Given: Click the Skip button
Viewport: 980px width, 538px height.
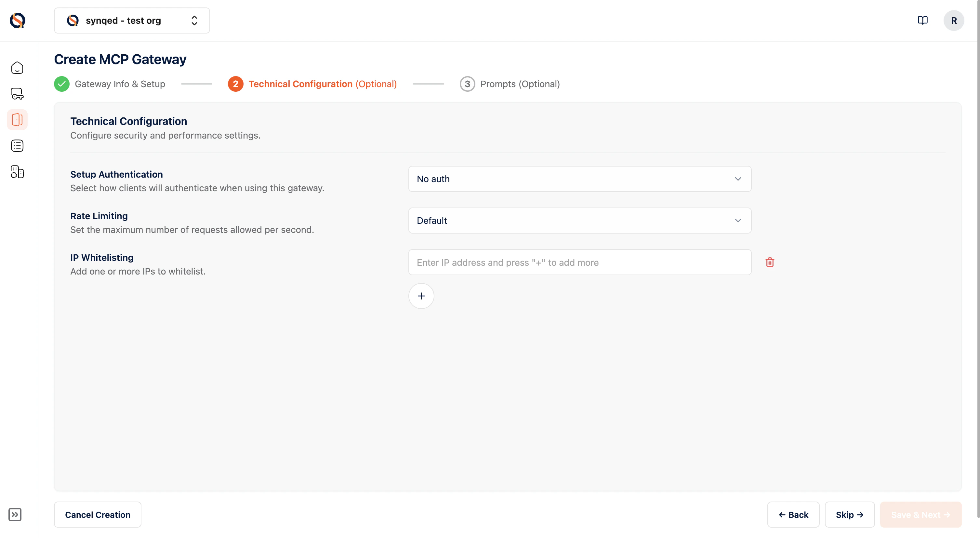Looking at the screenshot, I should [x=850, y=514].
